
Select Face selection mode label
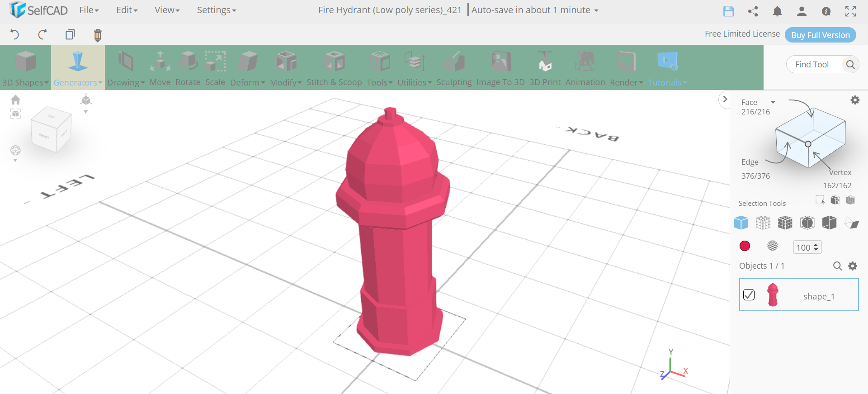[749, 102]
